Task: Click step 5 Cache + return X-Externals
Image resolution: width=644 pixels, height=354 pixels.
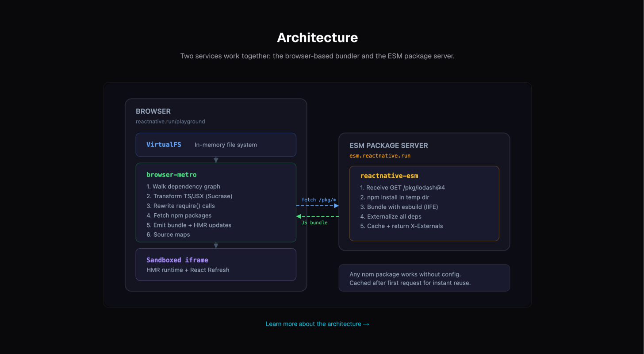Action: coord(404,226)
